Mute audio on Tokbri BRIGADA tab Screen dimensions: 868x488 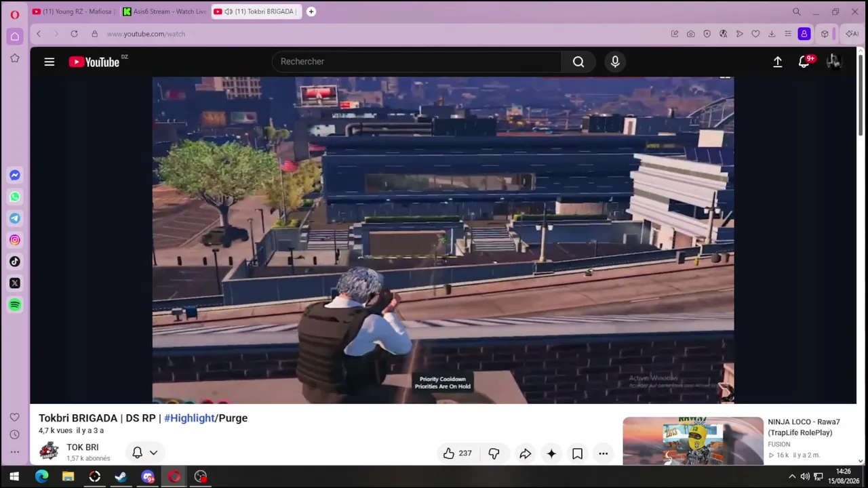tap(229, 12)
